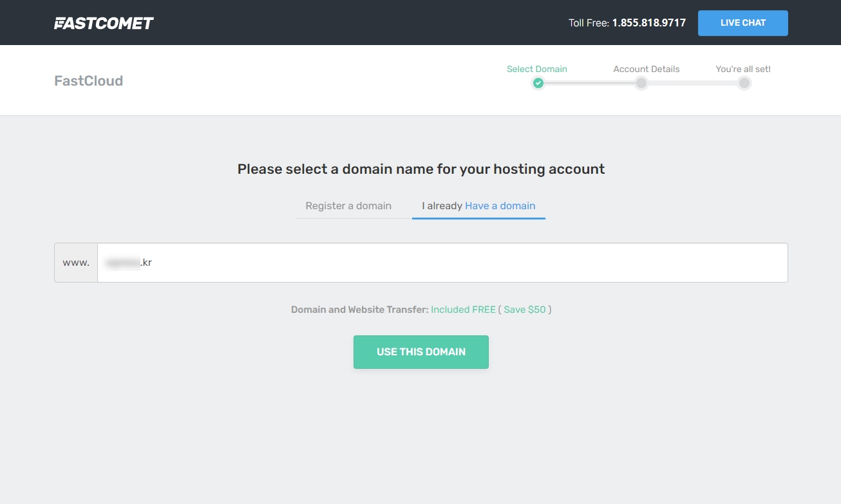This screenshot has width=841, height=504.
Task: Click the domain name input field
Action: [x=442, y=263]
